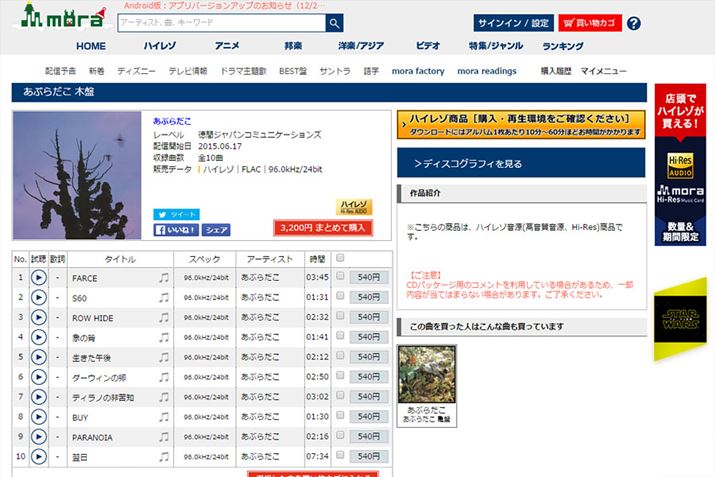Click the 3,200円 bulk purchase button
This screenshot has width=715, height=477.
(322, 228)
